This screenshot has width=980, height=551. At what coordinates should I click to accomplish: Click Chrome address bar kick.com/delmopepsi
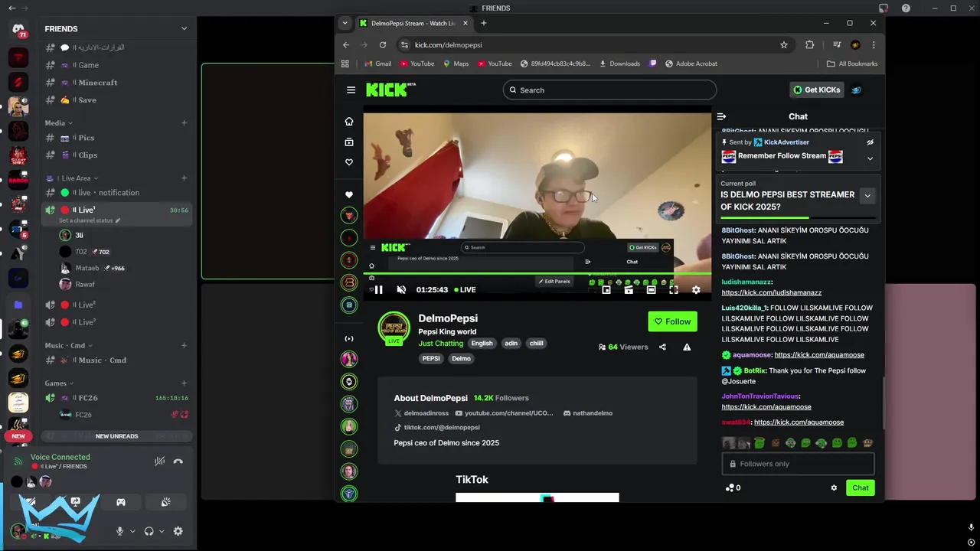[590, 45]
